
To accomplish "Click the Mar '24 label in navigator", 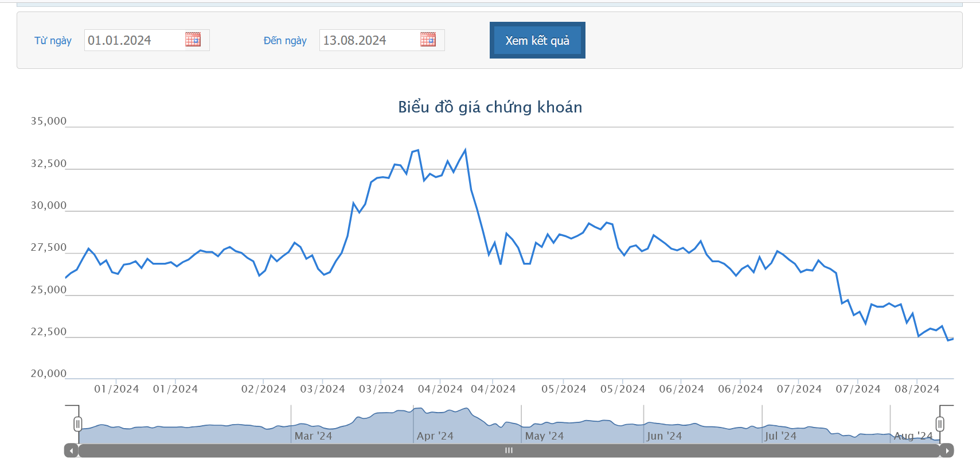I will point(313,436).
